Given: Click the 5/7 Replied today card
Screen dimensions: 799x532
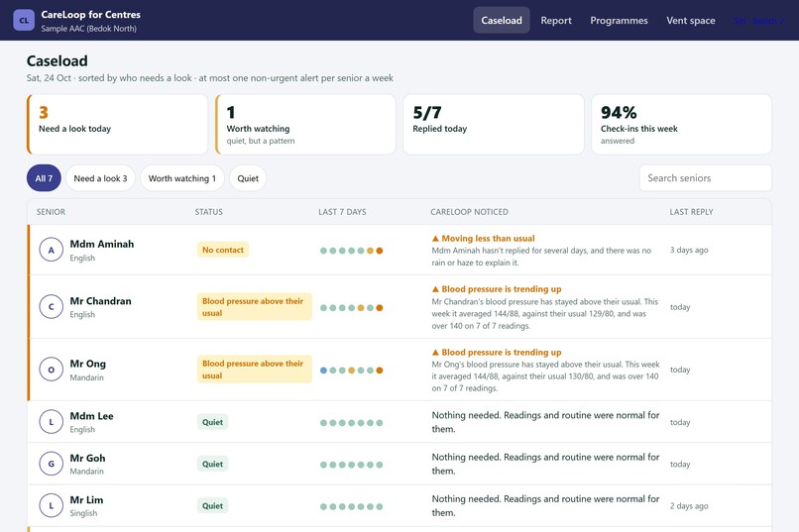Looking at the screenshot, I should [494, 124].
